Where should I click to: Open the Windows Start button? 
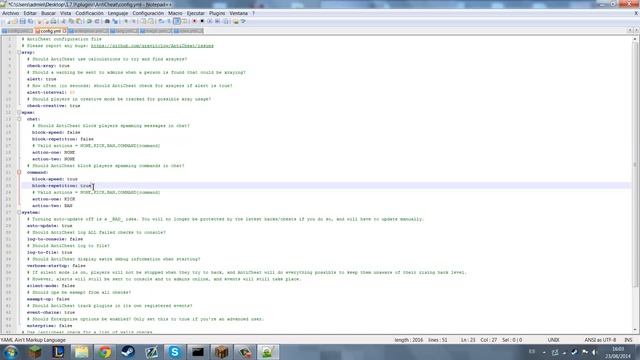[11, 352]
